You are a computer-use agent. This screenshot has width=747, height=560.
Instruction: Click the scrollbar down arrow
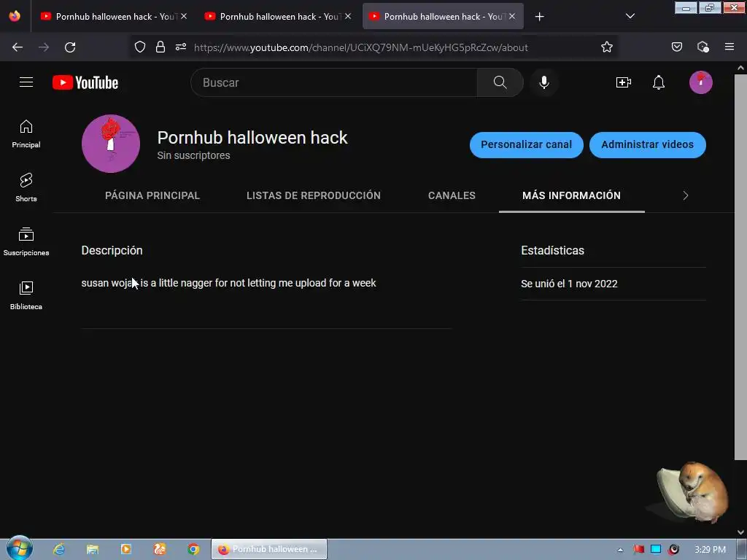(740, 532)
